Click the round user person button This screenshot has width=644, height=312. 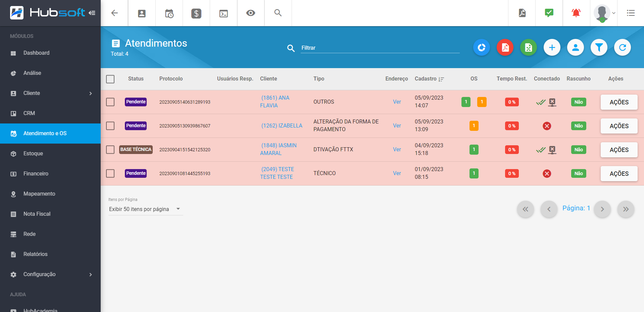click(x=576, y=48)
